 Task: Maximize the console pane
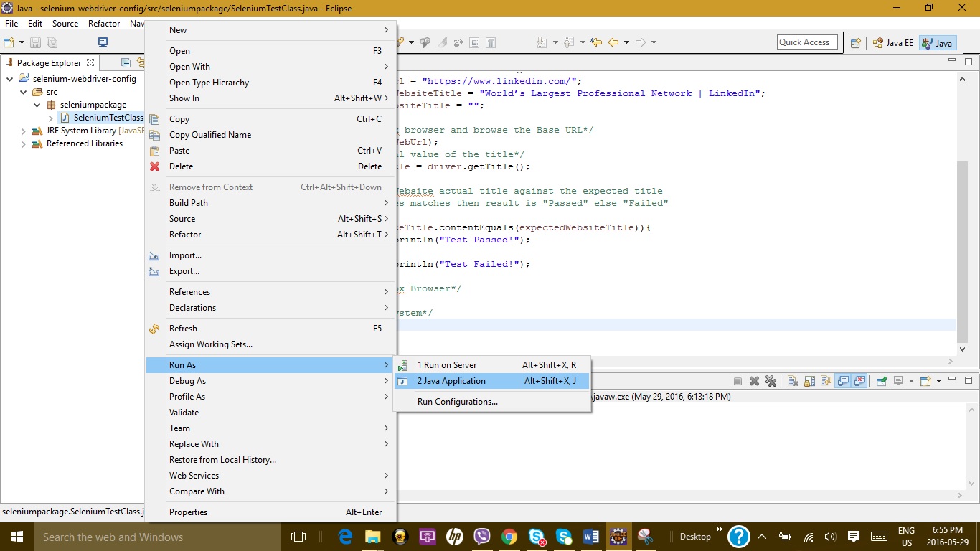coord(969,380)
